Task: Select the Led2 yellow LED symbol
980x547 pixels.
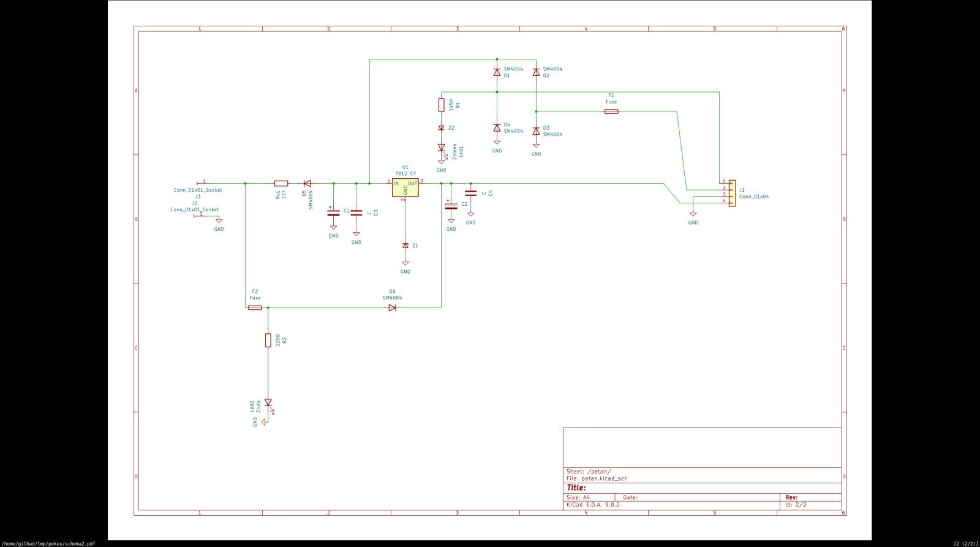Action: tap(268, 402)
